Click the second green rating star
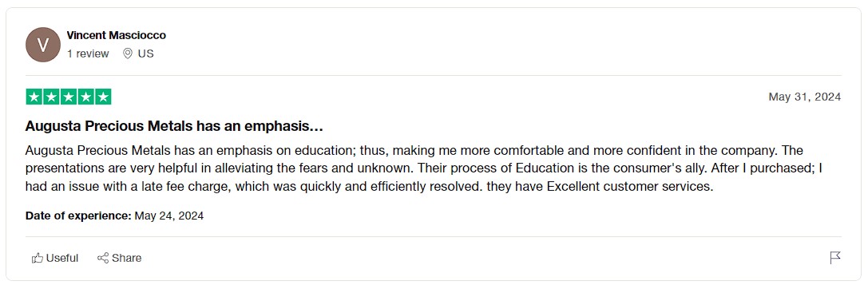 [51, 97]
